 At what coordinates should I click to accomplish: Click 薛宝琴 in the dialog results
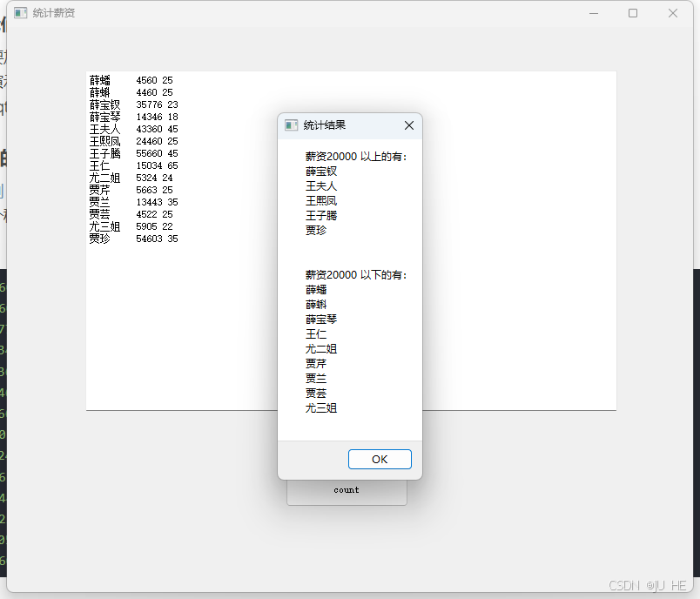pyautogui.click(x=321, y=320)
